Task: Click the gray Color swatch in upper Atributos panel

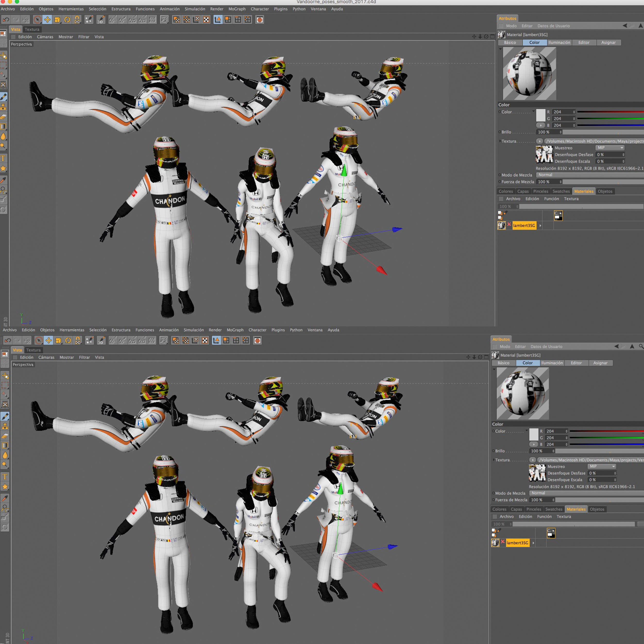Action: click(540, 115)
